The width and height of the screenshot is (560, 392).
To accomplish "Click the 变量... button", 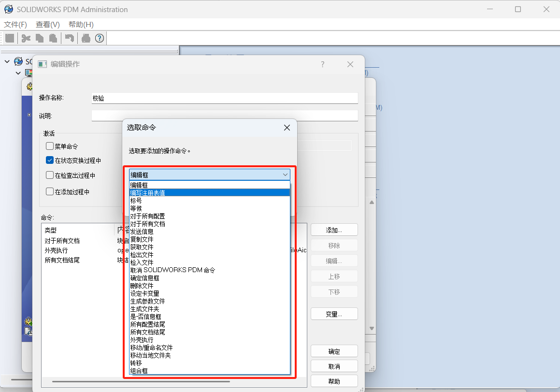I will point(334,314).
